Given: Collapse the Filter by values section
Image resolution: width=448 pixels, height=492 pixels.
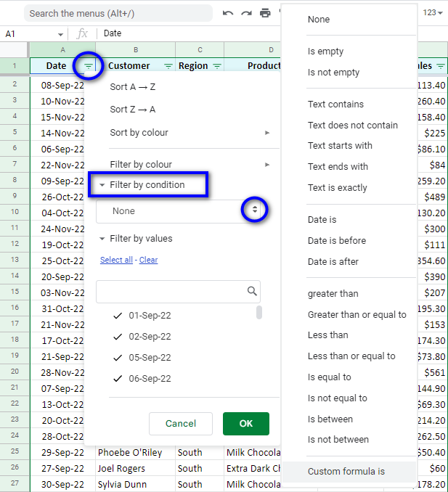Looking at the screenshot, I should pos(102,239).
